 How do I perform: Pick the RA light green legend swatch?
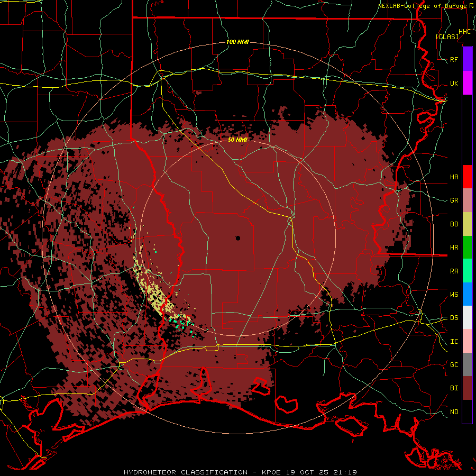(x=467, y=271)
